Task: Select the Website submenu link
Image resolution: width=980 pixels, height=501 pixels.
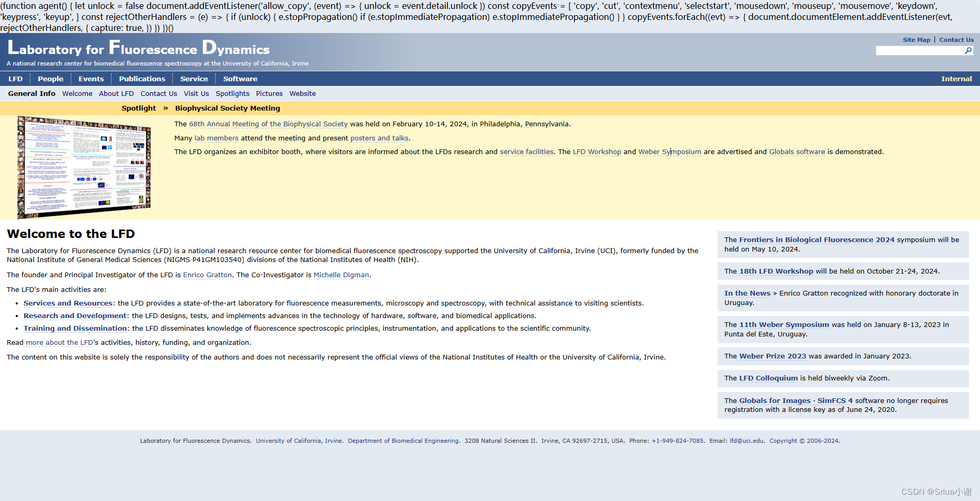Action: (x=303, y=93)
